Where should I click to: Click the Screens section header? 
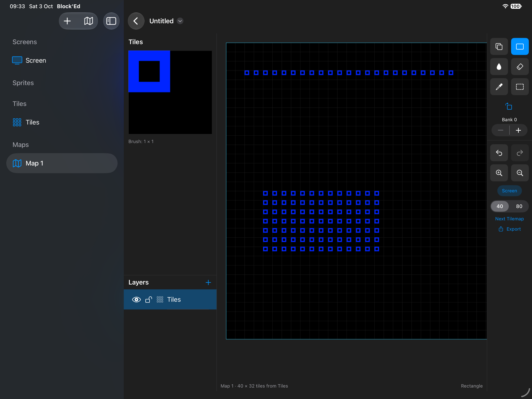(25, 42)
